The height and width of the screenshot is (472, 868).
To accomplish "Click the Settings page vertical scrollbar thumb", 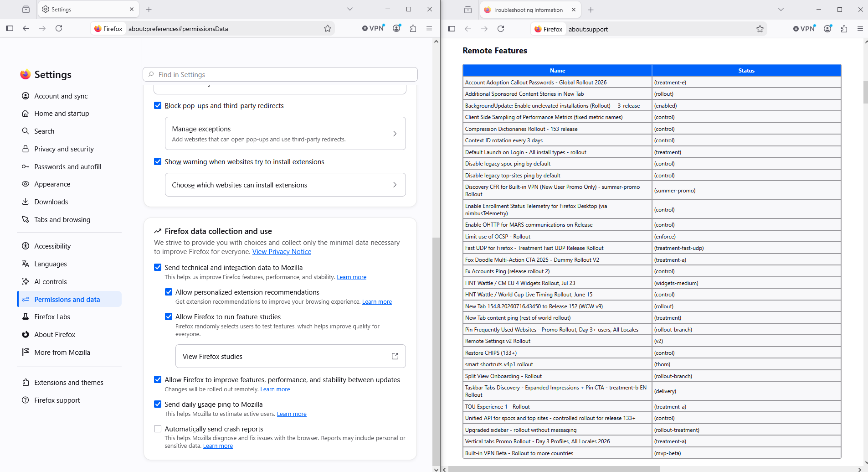I will coord(436,351).
